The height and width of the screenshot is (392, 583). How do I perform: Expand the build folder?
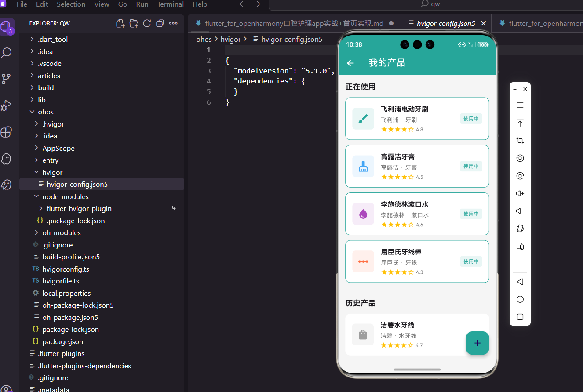coord(102,87)
